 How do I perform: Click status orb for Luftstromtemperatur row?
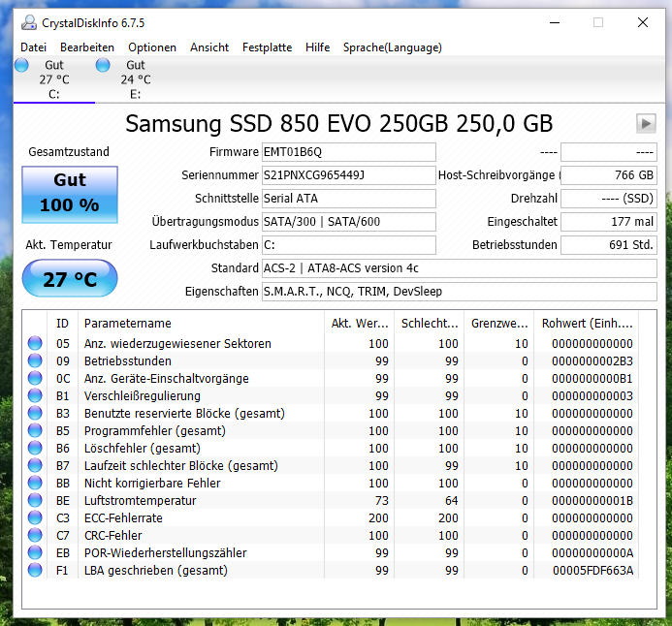coord(35,501)
